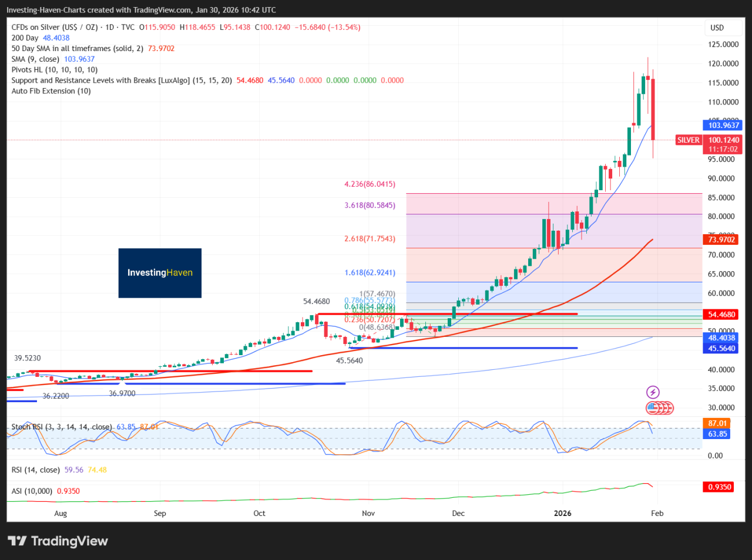Click the orange 87.01 Stoch RSI tag
The image size is (752, 560).
(718, 422)
